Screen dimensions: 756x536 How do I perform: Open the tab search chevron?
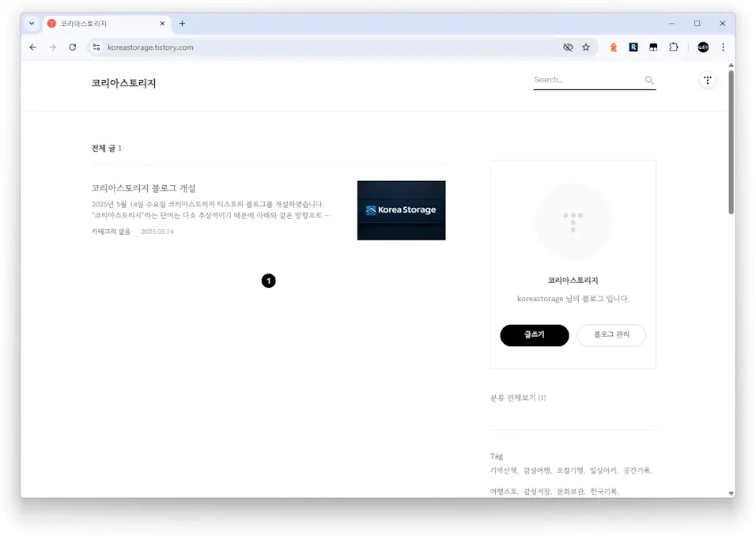[x=31, y=23]
